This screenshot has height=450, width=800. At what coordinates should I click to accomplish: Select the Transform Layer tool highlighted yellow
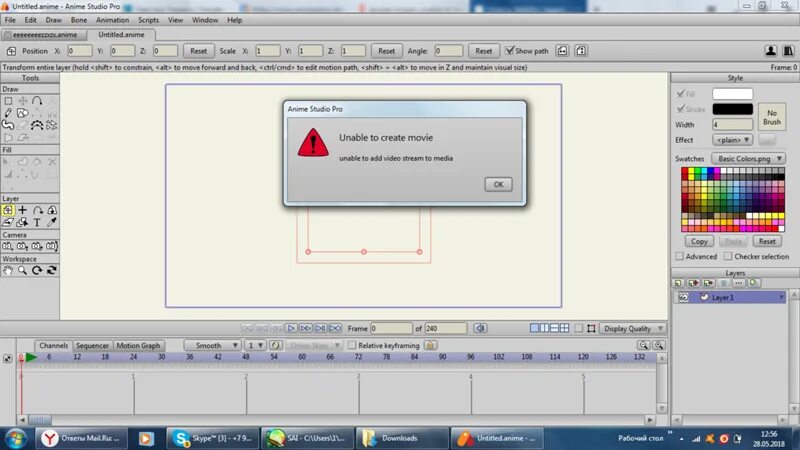tap(8, 210)
